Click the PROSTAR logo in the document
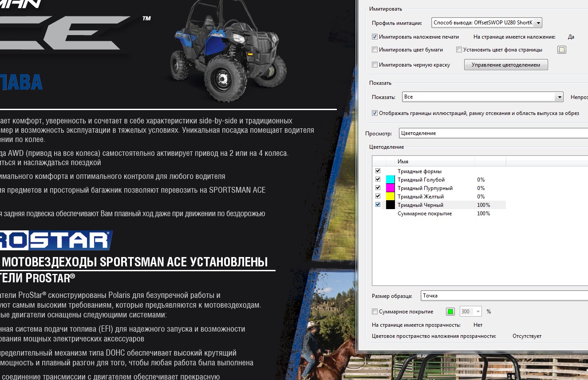588x380 pixels. (55, 240)
